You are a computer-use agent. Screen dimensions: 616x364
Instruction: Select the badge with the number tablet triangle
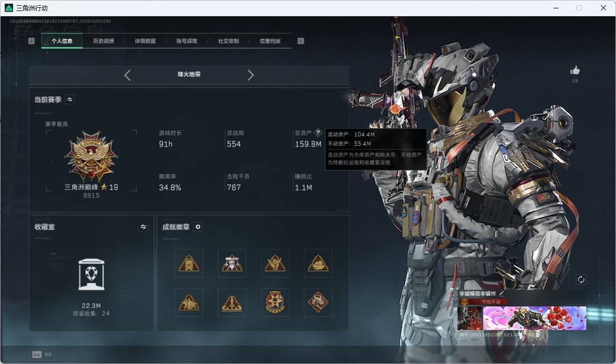pos(189,263)
